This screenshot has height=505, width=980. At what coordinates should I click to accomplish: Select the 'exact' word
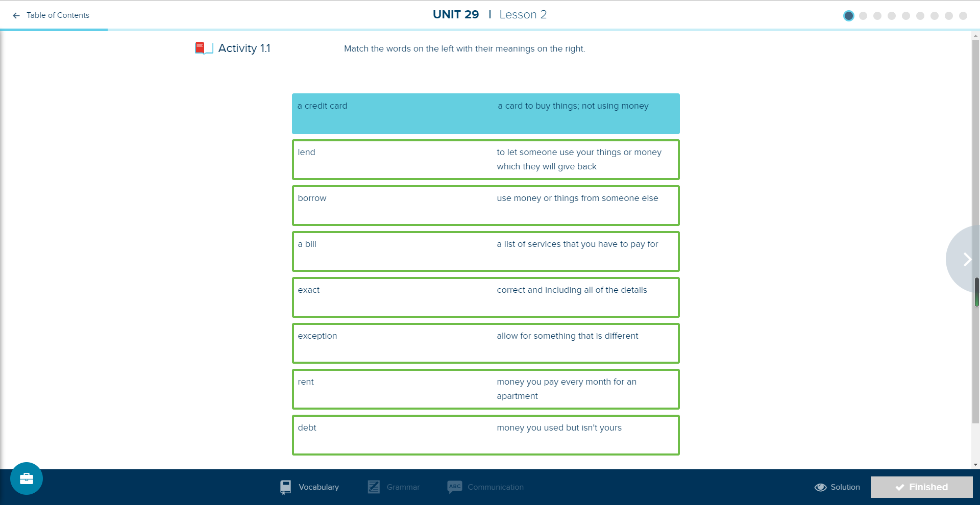pyautogui.click(x=308, y=290)
